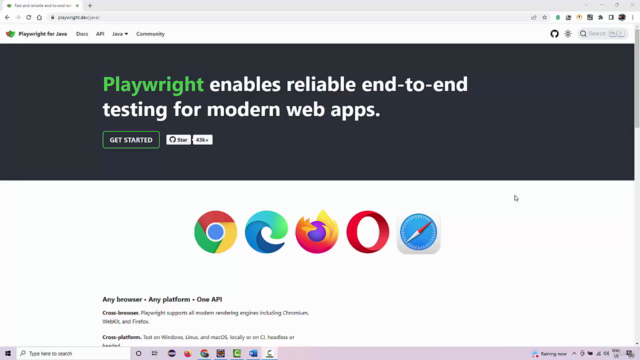This screenshot has height=360, width=640.
Task: Show hidden system tray icons chevron
Action: tap(574, 353)
